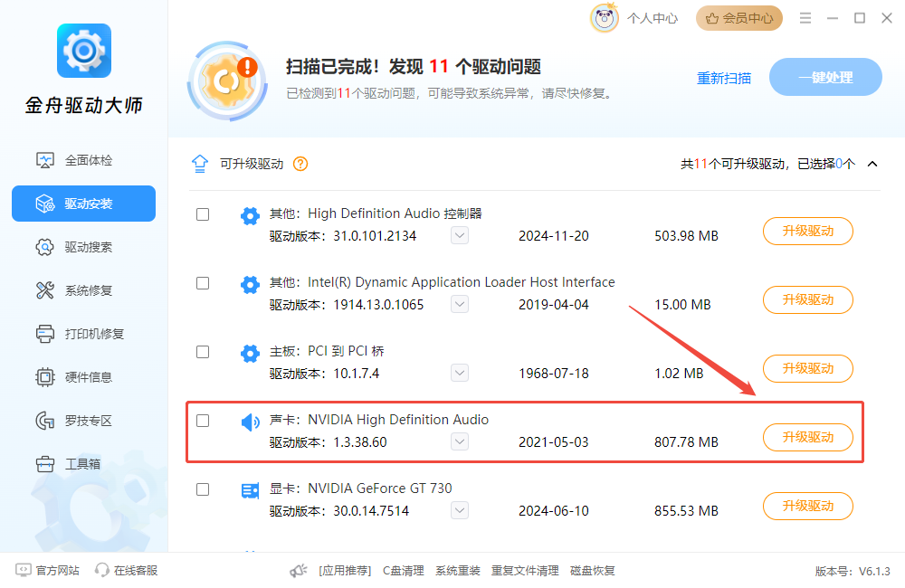This screenshot has width=905, height=588.
Task: Open version dropdown for 30.0.14.7514
Action: coord(460,510)
